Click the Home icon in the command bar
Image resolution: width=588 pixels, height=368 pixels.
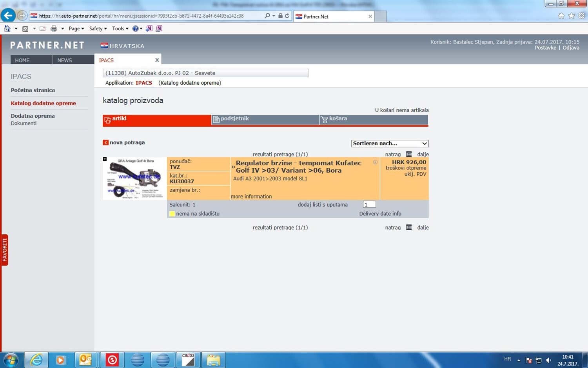click(x=7, y=28)
